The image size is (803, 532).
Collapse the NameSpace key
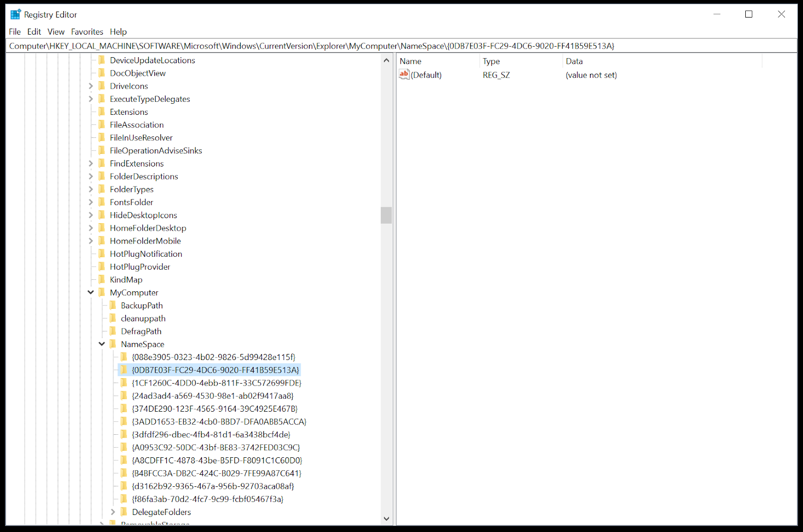102,344
